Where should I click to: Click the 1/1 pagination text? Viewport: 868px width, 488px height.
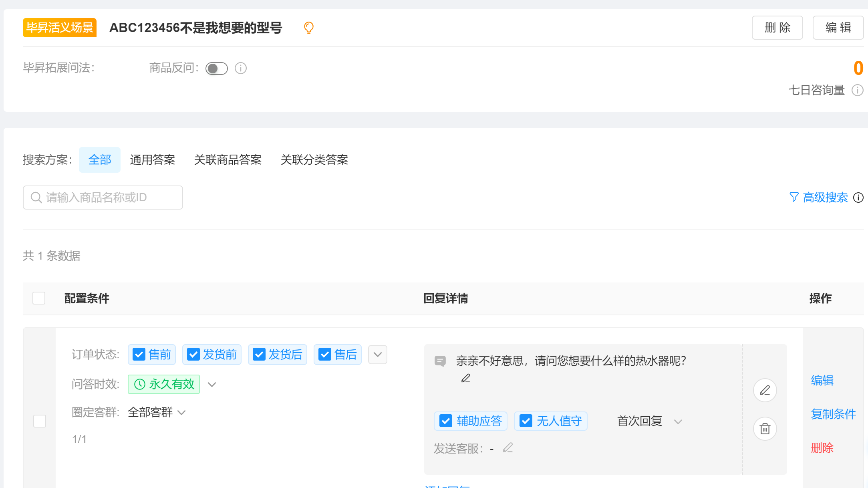click(79, 440)
